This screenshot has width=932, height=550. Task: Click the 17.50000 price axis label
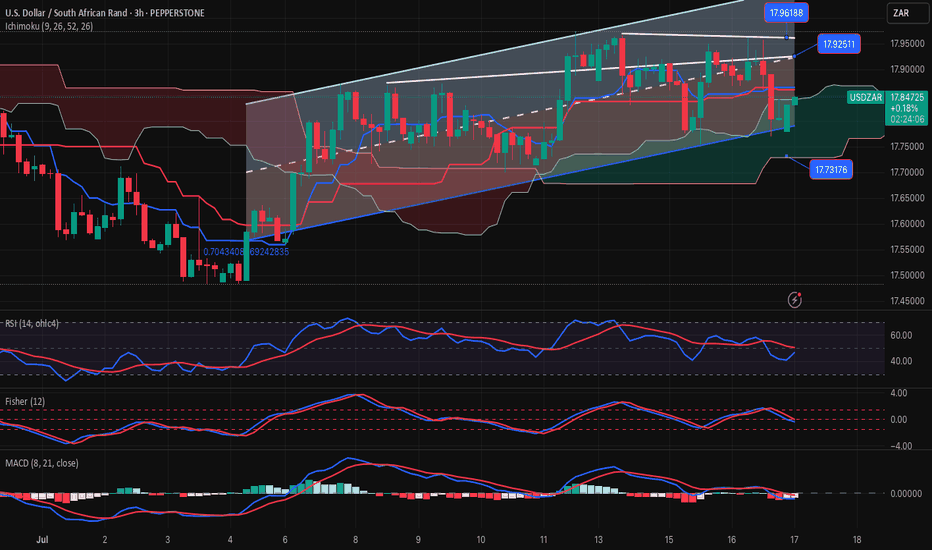coord(907,275)
